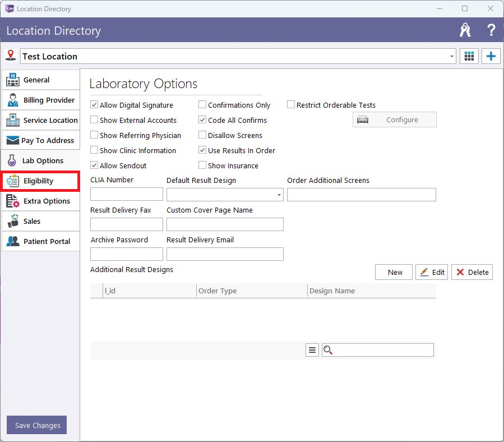Open Sales tab
The image size is (504, 442).
(40, 222)
